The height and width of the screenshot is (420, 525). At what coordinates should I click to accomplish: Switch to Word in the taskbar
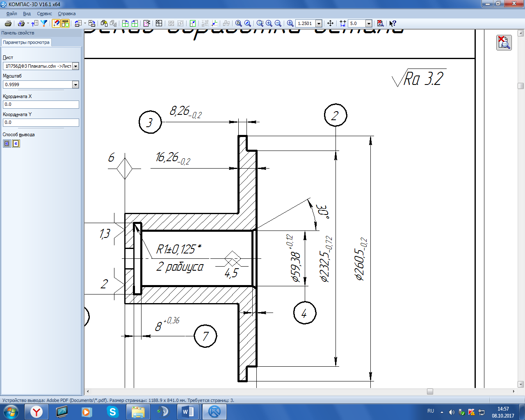tap(188, 412)
